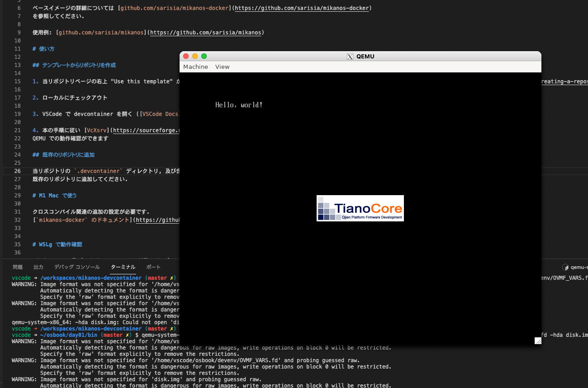Select the ターミナル panel tab

(123, 267)
